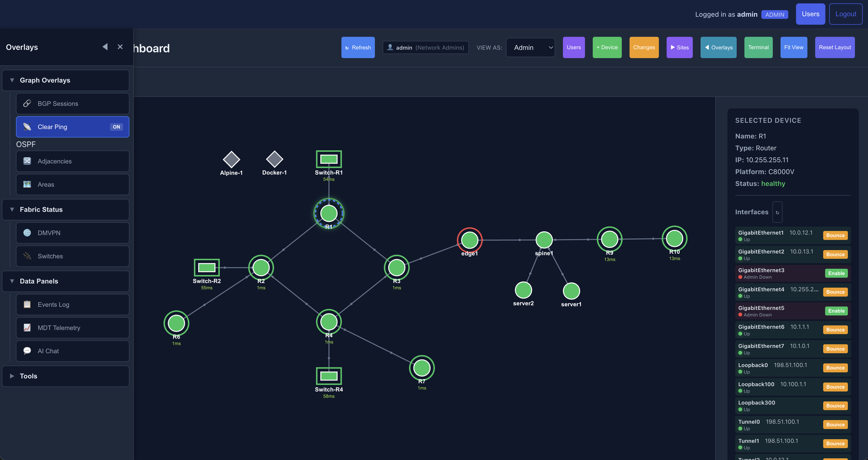Select the R7 router node
The height and width of the screenshot is (460, 868).
tap(422, 368)
